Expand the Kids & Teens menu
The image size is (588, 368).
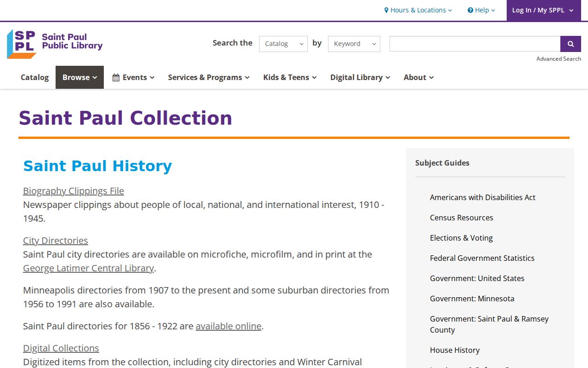tap(290, 77)
